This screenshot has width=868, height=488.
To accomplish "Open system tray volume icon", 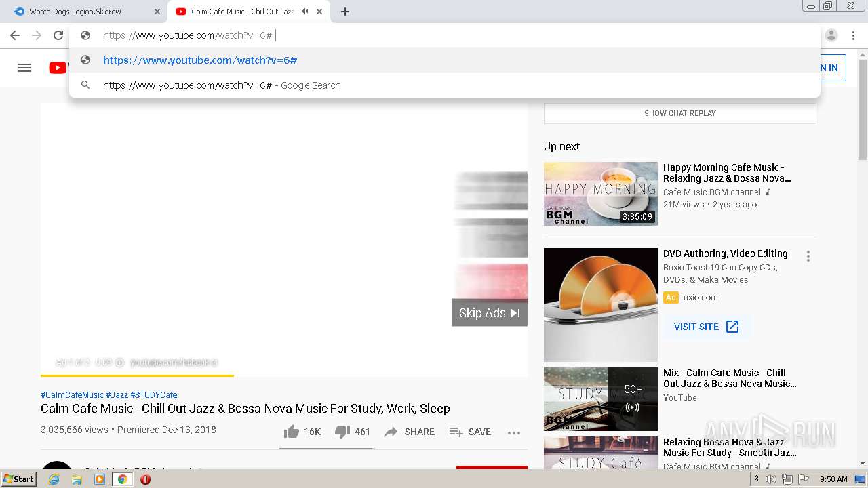I will [771, 479].
